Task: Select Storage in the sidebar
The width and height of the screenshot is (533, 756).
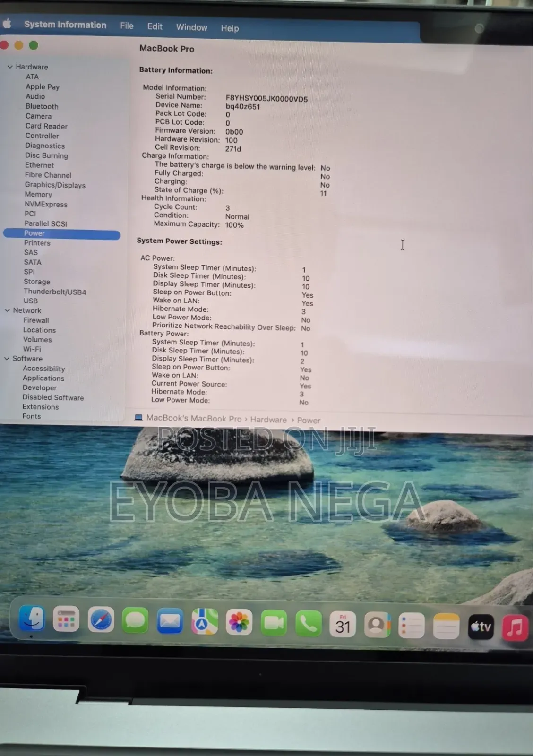Action: coord(37,282)
